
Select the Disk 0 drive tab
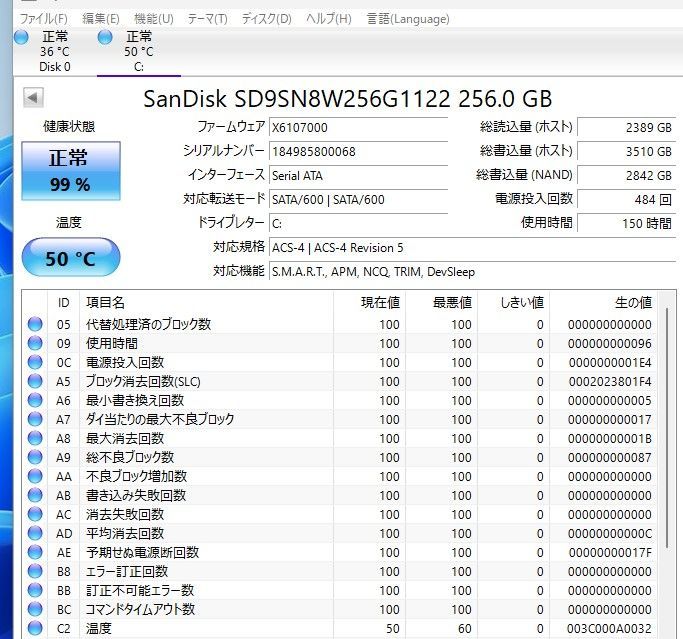pos(54,51)
